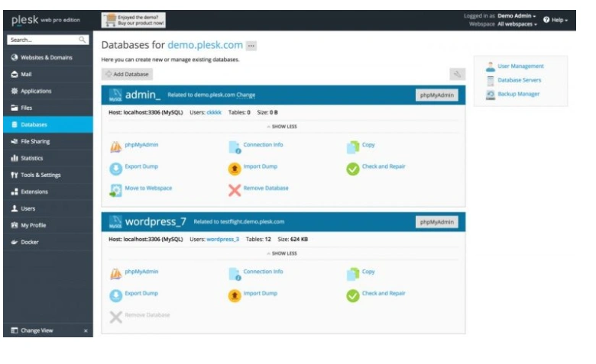Click the Check and Repair icon for wordpress_7
The height and width of the screenshot is (364, 596).
(353, 295)
